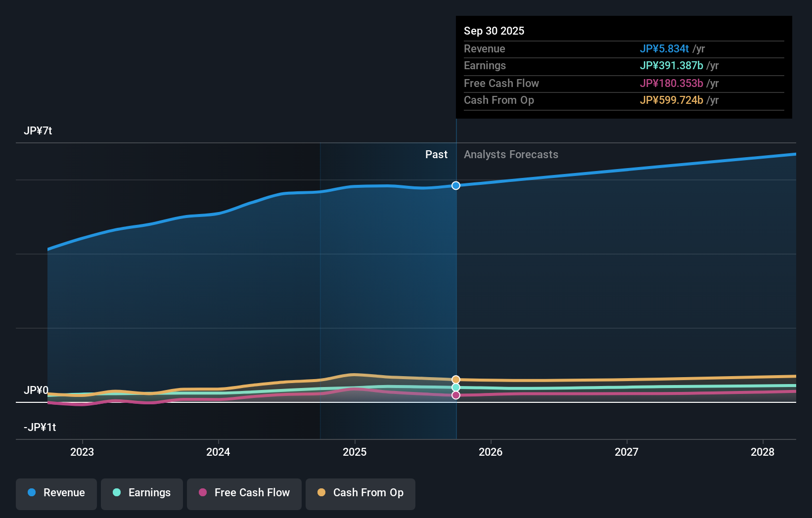This screenshot has width=812, height=518.
Task: Click the teal Earnings legend dot icon
Action: point(116,493)
